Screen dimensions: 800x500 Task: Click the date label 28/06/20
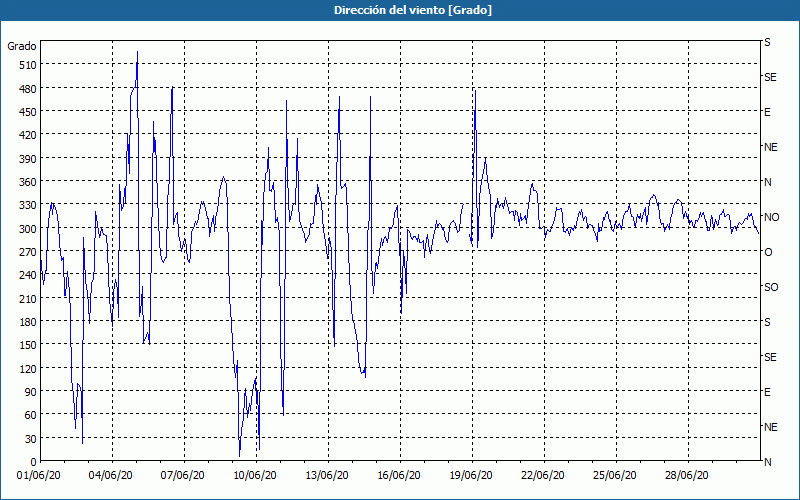pos(687,476)
